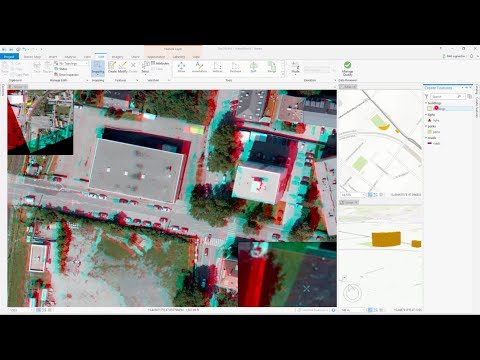Select the Modify features tool
This screenshot has width=480, height=360.
point(123,67)
